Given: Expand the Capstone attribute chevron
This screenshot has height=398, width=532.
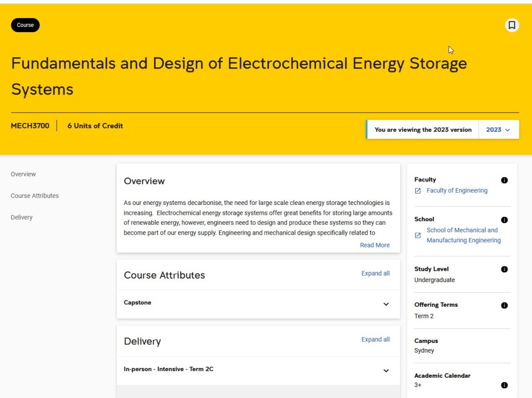Looking at the screenshot, I should coord(386,304).
